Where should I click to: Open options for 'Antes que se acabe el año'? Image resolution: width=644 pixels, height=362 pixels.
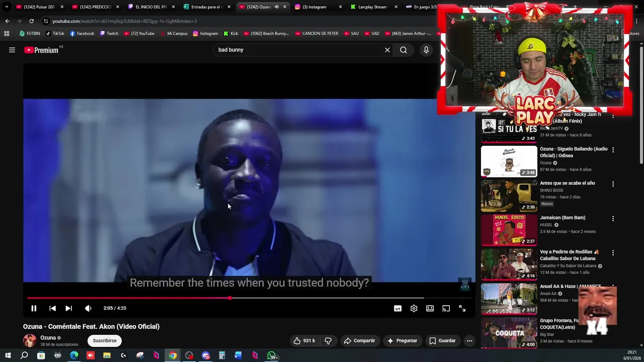(613, 184)
